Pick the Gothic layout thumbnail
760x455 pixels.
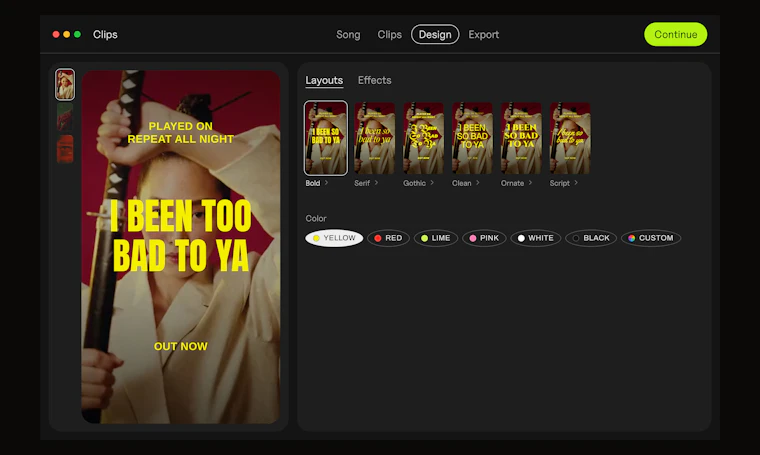pyautogui.click(x=423, y=138)
